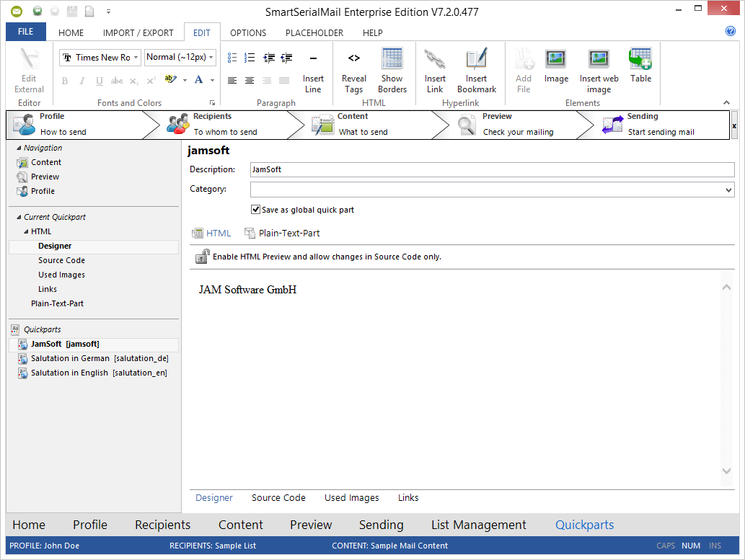Open Preview in the bottom bar
745x560 pixels.
click(x=311, y=525)
